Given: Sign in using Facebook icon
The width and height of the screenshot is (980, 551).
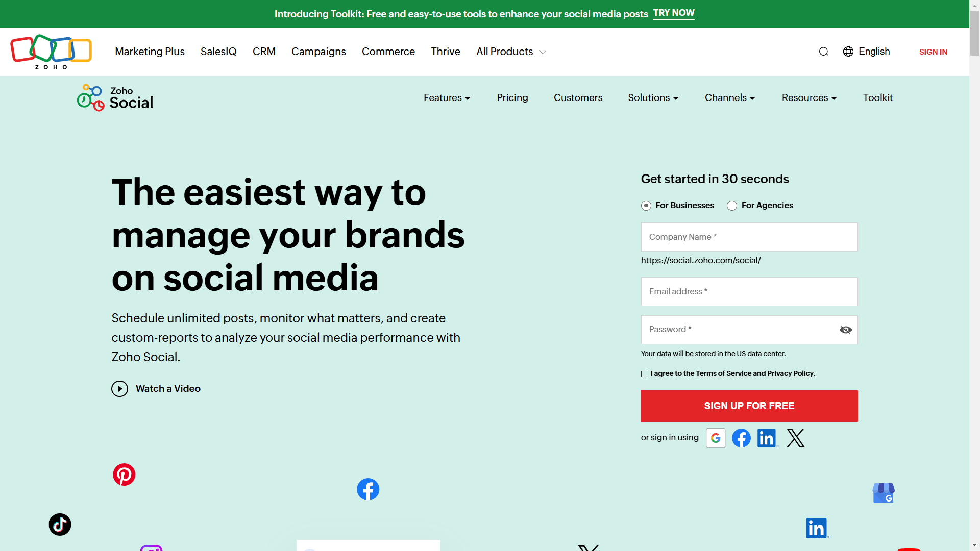Looking at the screenshot, I should click(741, 438).
